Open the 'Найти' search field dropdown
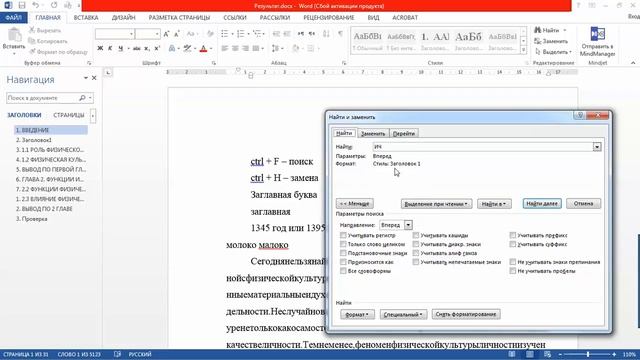 pos(597,147)
